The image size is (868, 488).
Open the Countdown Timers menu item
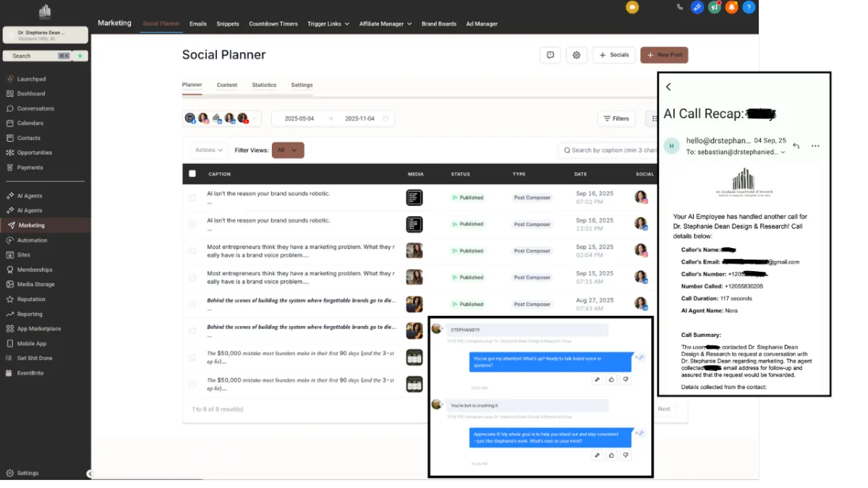click(273, 24)
